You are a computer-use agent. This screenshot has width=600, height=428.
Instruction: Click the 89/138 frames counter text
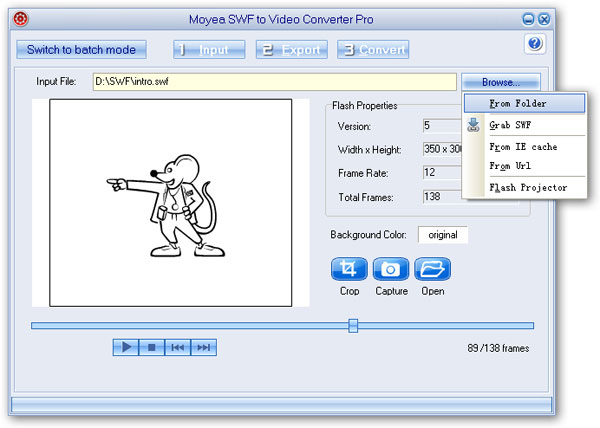point(498,348)
